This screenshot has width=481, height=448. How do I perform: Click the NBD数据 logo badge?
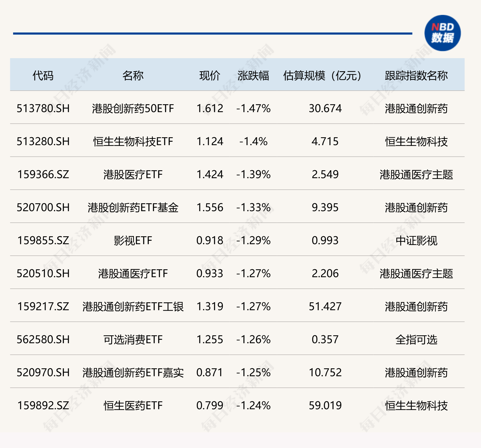point(442,33)
